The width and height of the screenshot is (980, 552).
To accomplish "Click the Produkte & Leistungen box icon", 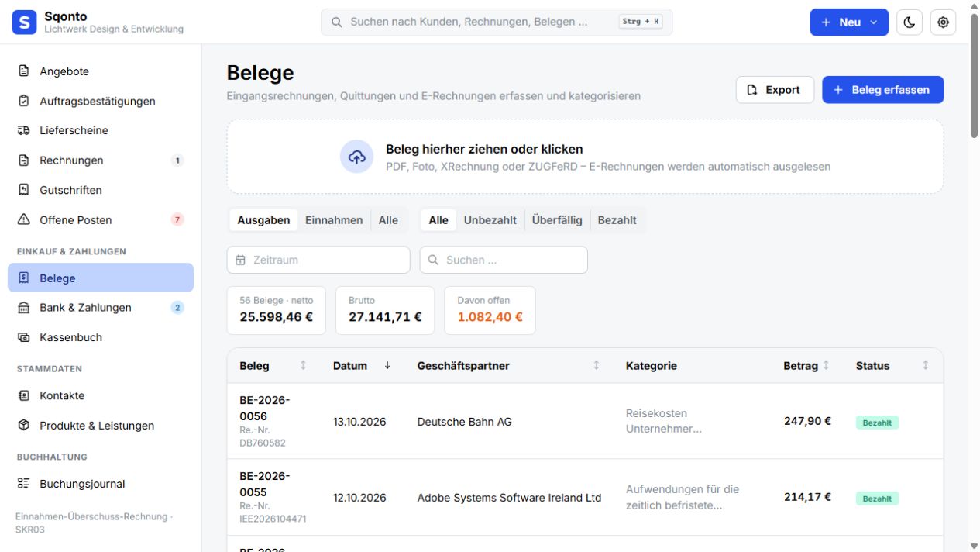I will tap(24, 425).
